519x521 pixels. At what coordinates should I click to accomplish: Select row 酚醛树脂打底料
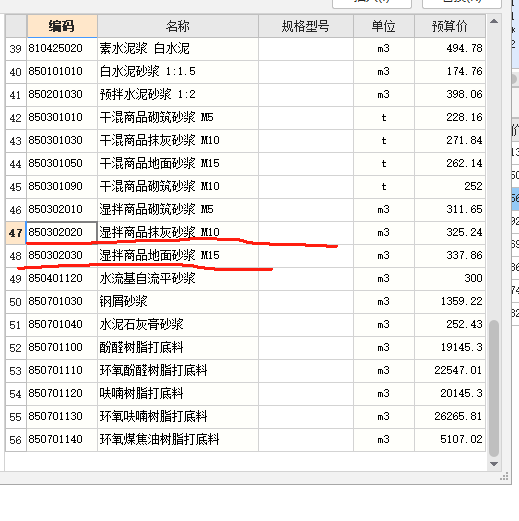tap(245, 348)
